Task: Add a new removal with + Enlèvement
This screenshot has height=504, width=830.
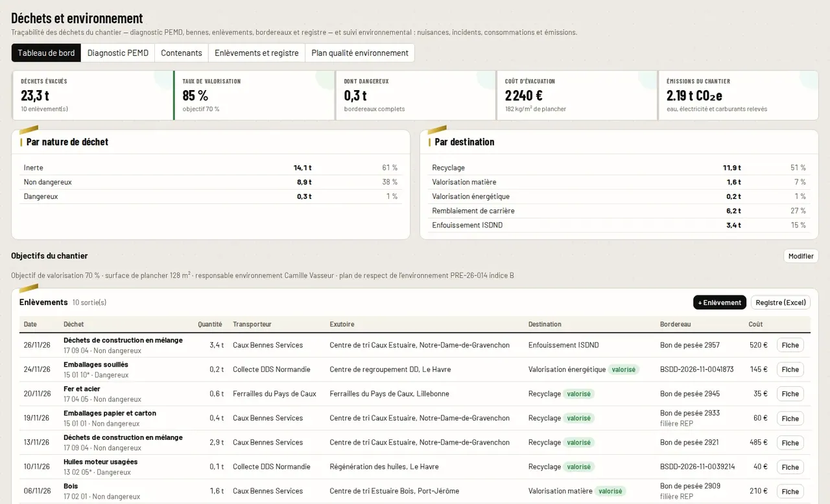Action: coord(720,303)
